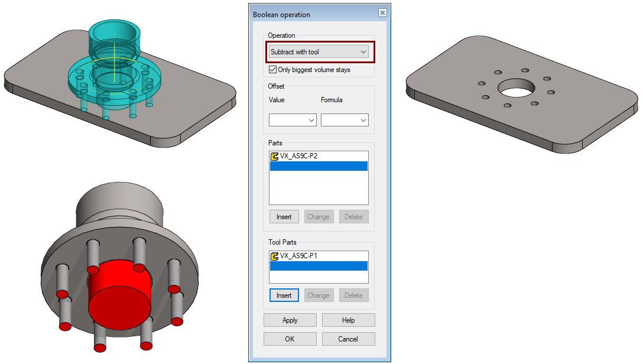
Task: Click the resulting plate with holes
Action: [522, 95]
